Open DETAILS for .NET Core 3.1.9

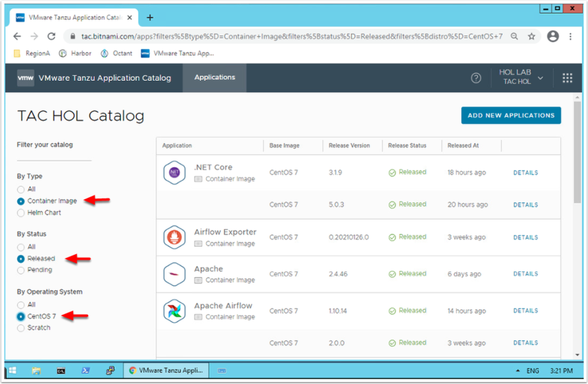[x=525, y=172]
